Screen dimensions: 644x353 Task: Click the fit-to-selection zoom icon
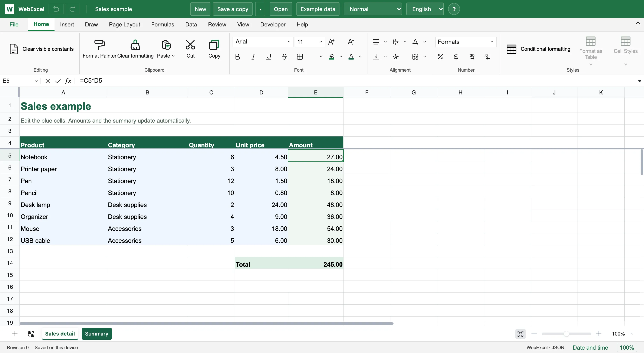[520, 334]
